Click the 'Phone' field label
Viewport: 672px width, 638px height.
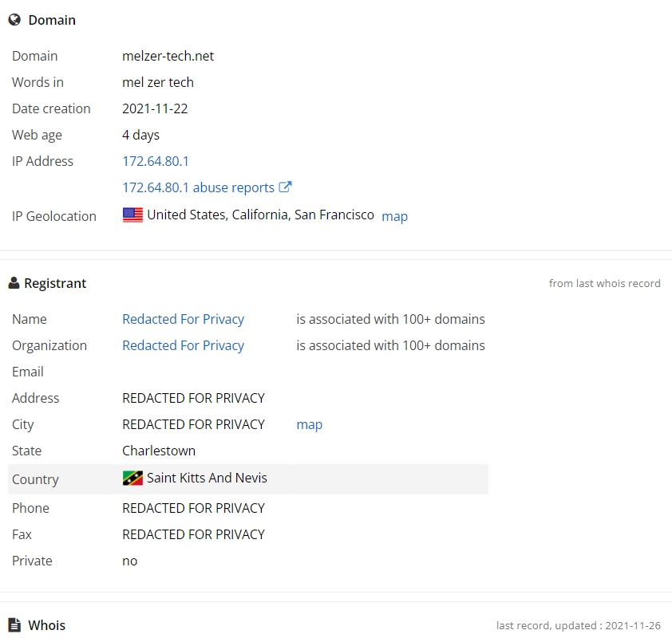point(30,508)
